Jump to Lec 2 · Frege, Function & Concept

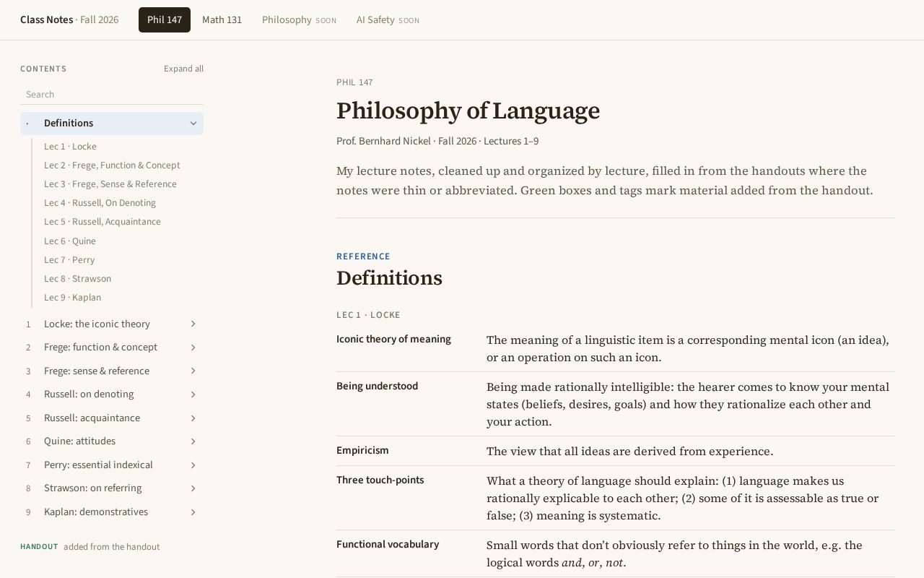click(112, 165)
